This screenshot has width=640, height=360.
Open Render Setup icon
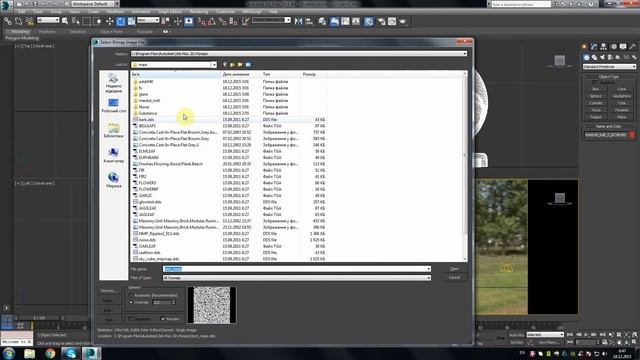(381, 21)
